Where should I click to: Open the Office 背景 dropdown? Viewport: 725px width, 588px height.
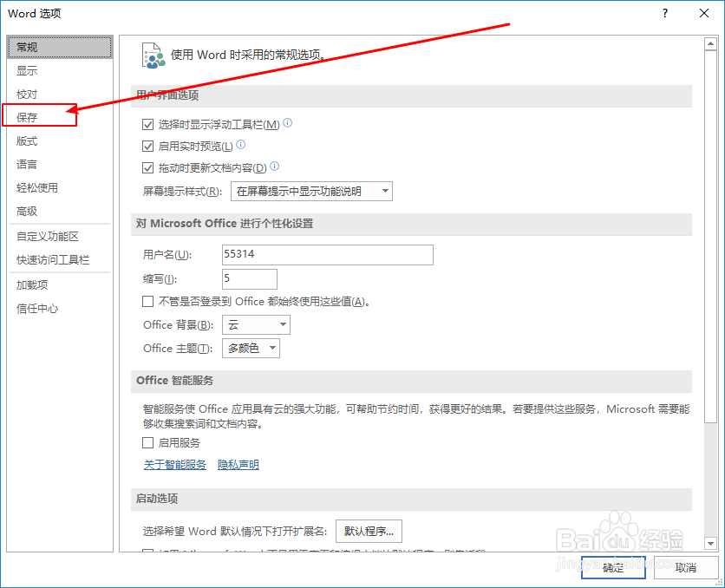click(256, 325)
